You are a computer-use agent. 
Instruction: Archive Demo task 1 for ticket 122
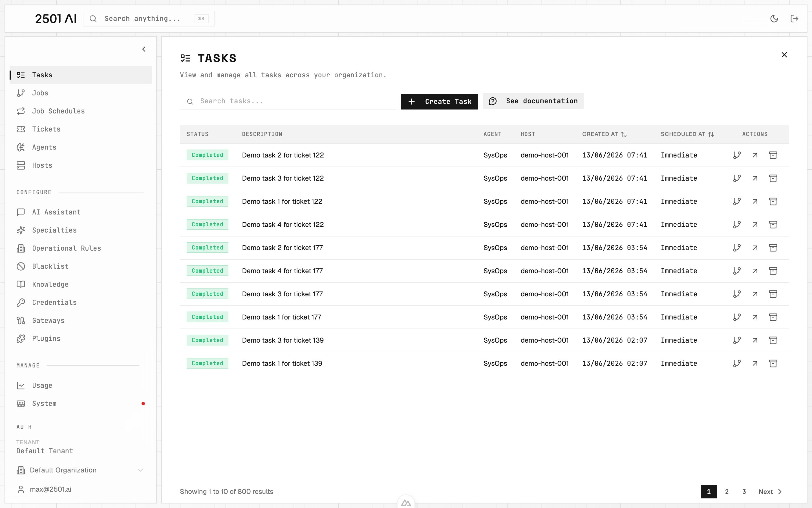point(773,202)
